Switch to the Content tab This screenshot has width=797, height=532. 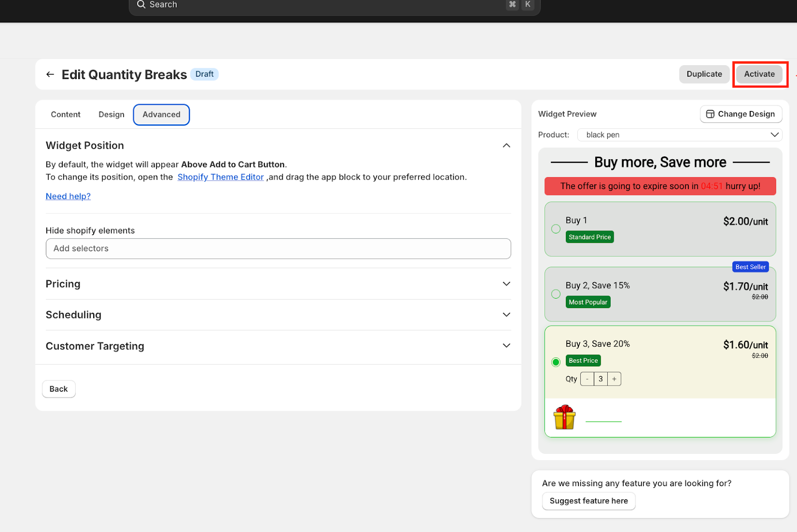65,114
